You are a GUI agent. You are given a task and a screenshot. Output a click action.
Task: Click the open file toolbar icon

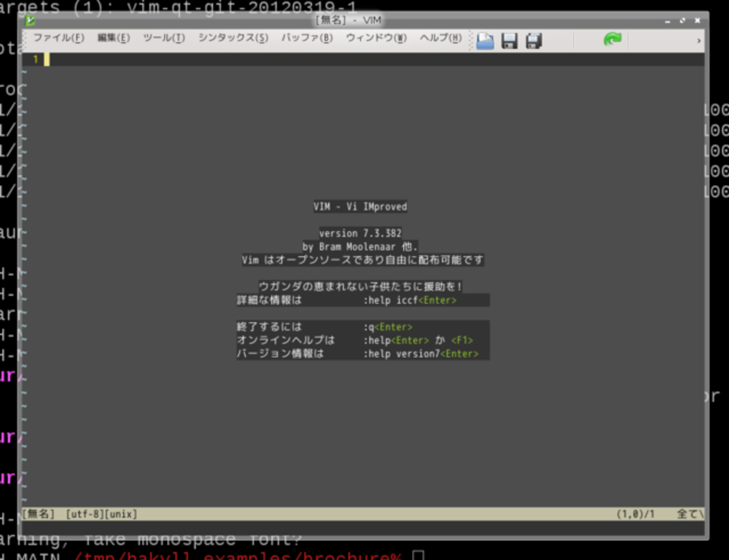(485, 40)
